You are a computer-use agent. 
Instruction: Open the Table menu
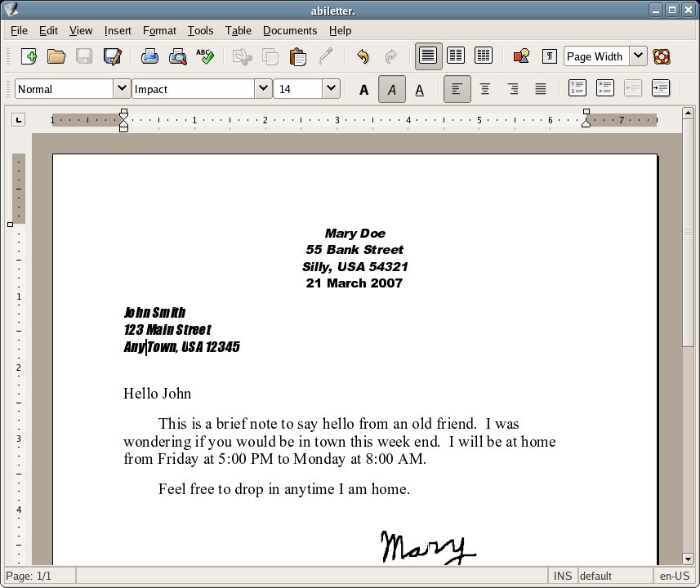pos(239,30)
